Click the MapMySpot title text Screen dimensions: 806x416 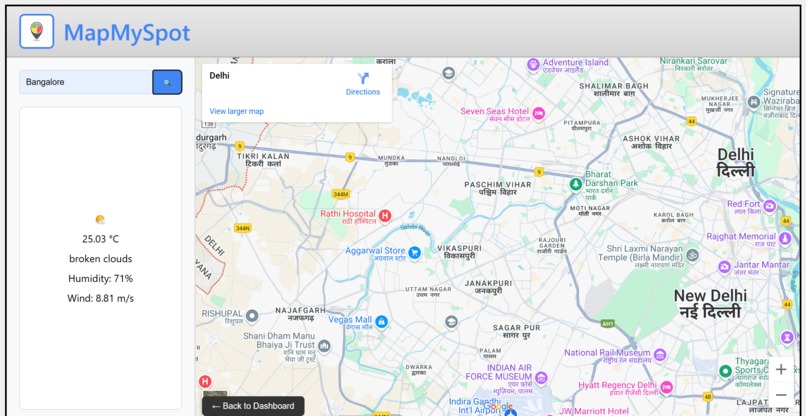click(127, 33)
